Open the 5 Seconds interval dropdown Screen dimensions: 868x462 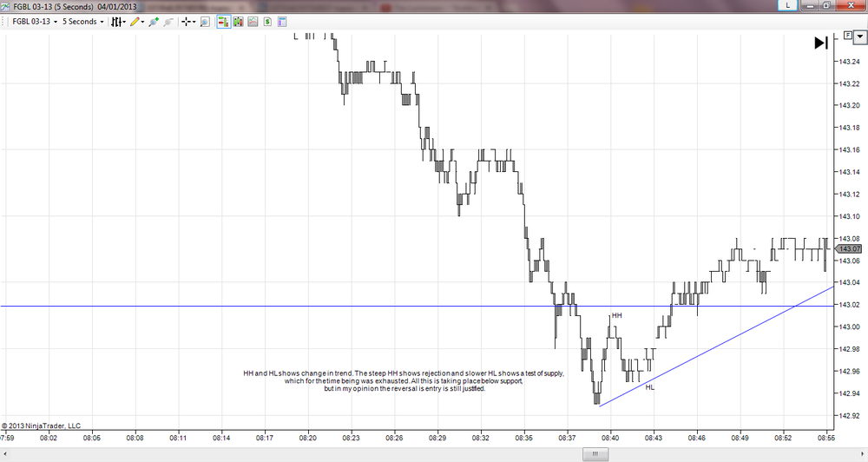(82, 22)
